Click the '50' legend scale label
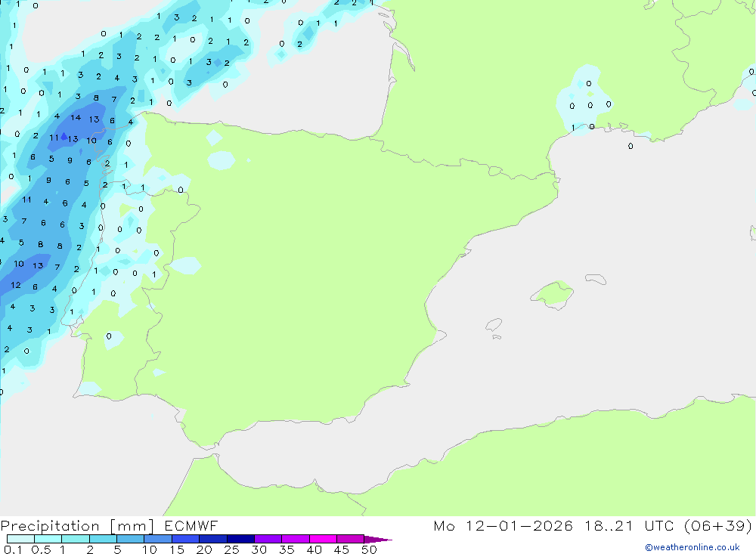Image resolution: width=756 pixels, height=554 pixels. pos(369,549)
